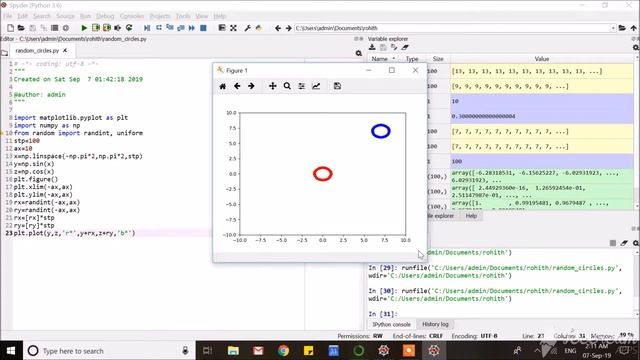The height and width of the screenshot is (360, 640).
Task: Go back with the toolbar left arrow
Action: (x=278, y=28)
